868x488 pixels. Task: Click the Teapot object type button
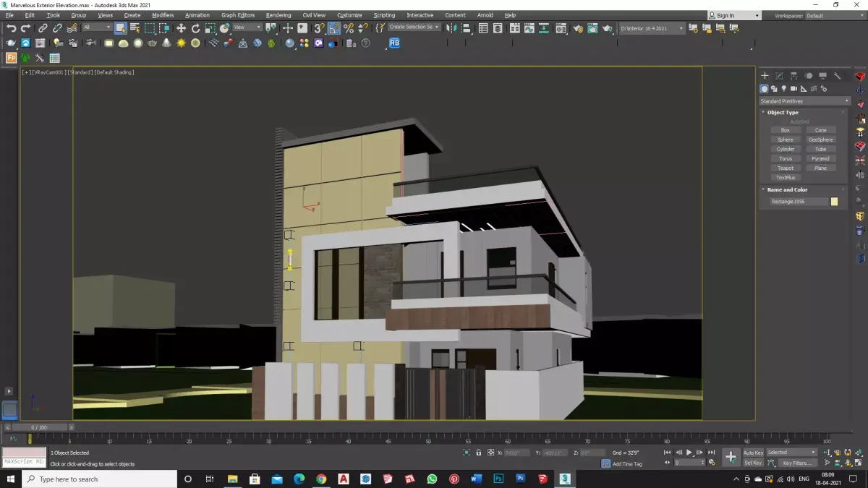pos(786,168)
